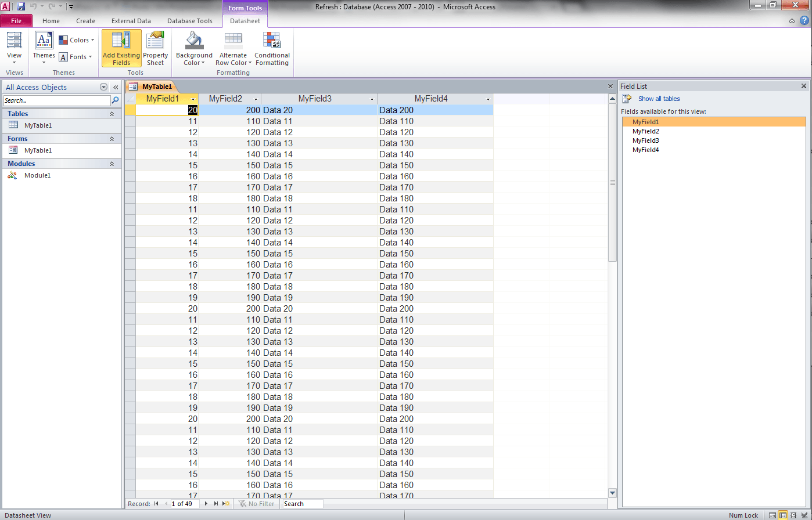Click the Redo icon in the title bar
This screenshot has height=520, width=812.
[x=52, y=6]
